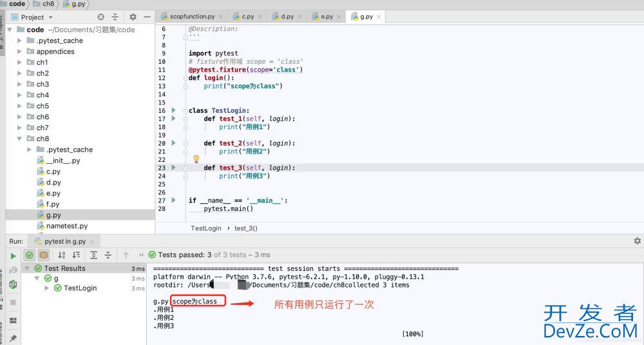Click the stop process square icon
The height and width of the screenshot is (345, 644).
click(13, 302)
